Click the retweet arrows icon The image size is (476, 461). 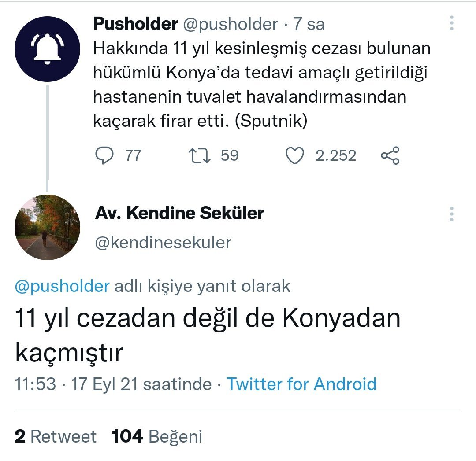pos(199,156)
